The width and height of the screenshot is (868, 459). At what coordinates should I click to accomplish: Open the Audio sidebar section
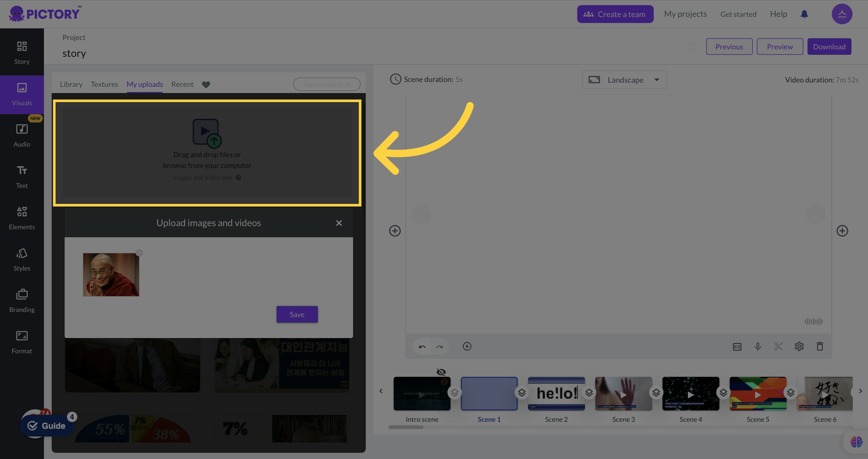(x=22, y=135)
